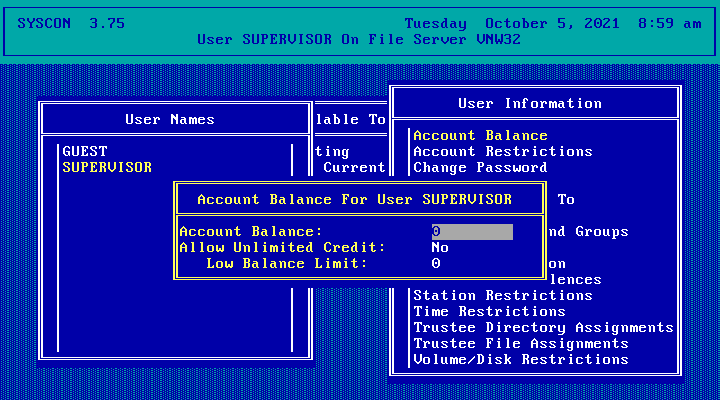Image resolution: width=720 pixels, height=400 pixels.
Task: Open Account Restrictions menu entry
Action: [503, 152]
